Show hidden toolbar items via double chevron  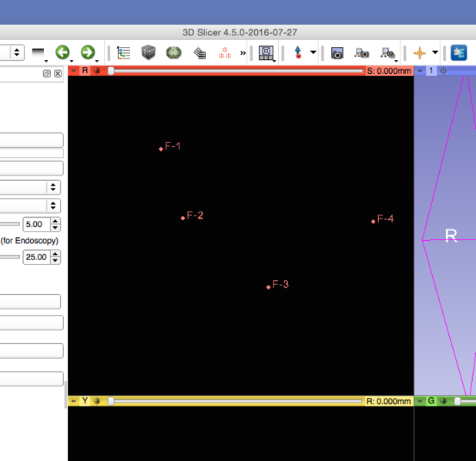pos(243,53)
